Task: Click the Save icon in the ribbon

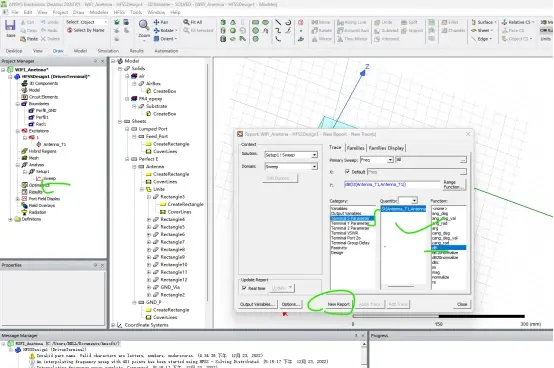Action: tap(10, 26)
